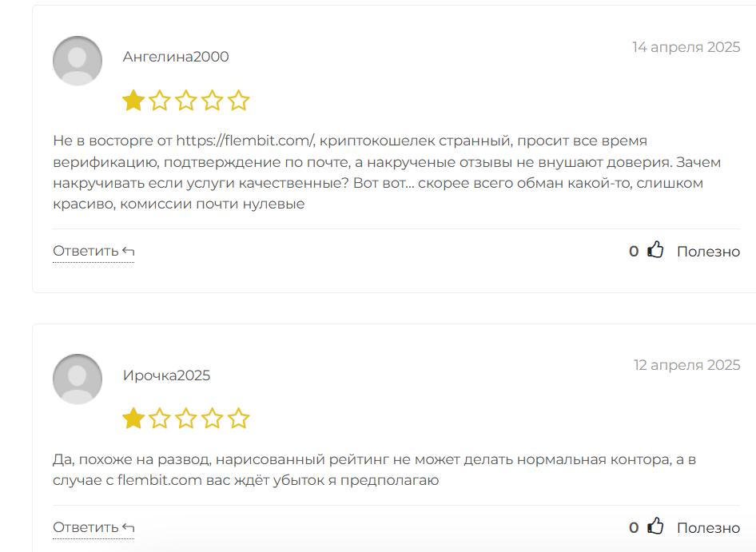The height and width of the screenshot is (552, 756).
Task: Click the username Ирочка2025
Action: 166,375
